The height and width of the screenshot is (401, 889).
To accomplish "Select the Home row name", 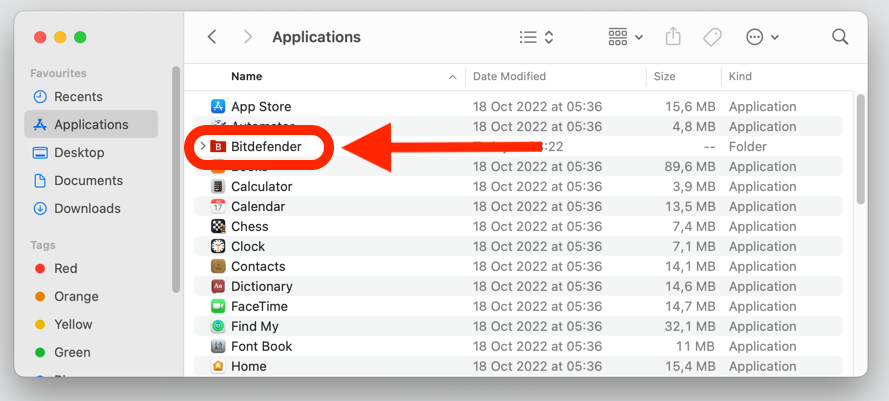I will tap(248, 366).
